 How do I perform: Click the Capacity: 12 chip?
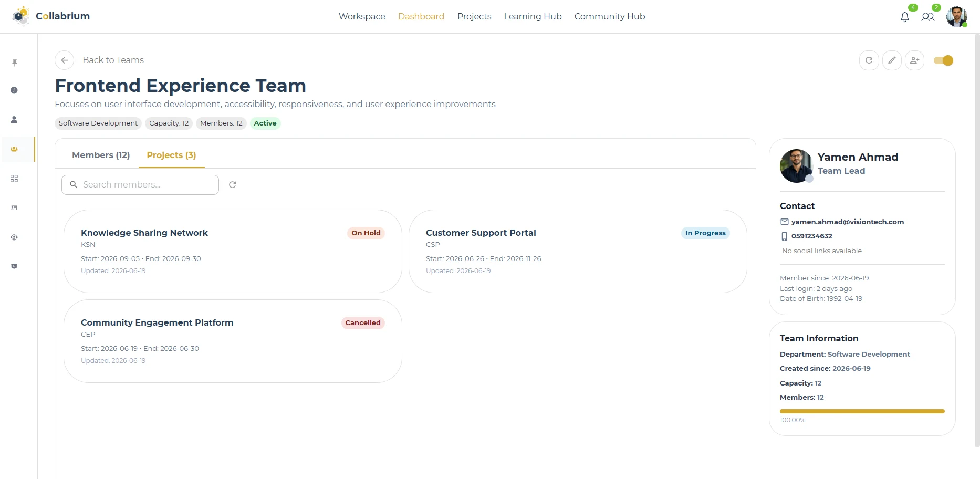(169, 123)
